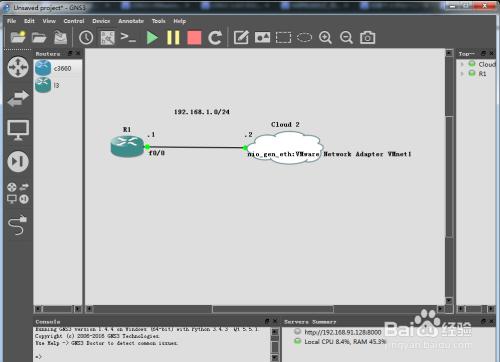Click the .1 address label near R1
Image resolution: width=500 pixels, height=362 pixels.
point(151,135)
